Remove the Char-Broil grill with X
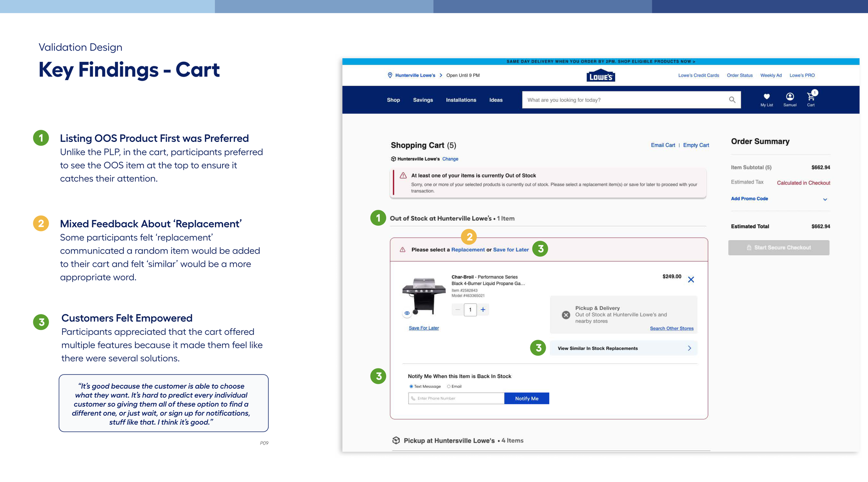This screenshot has width=868, height=482. [691, 280]
